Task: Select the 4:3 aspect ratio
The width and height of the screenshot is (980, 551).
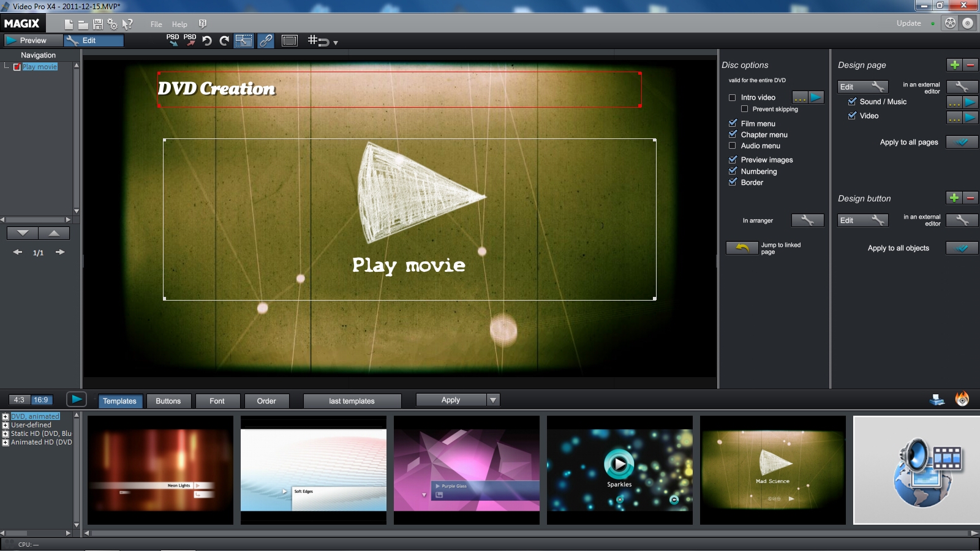Action: [19, 400]
